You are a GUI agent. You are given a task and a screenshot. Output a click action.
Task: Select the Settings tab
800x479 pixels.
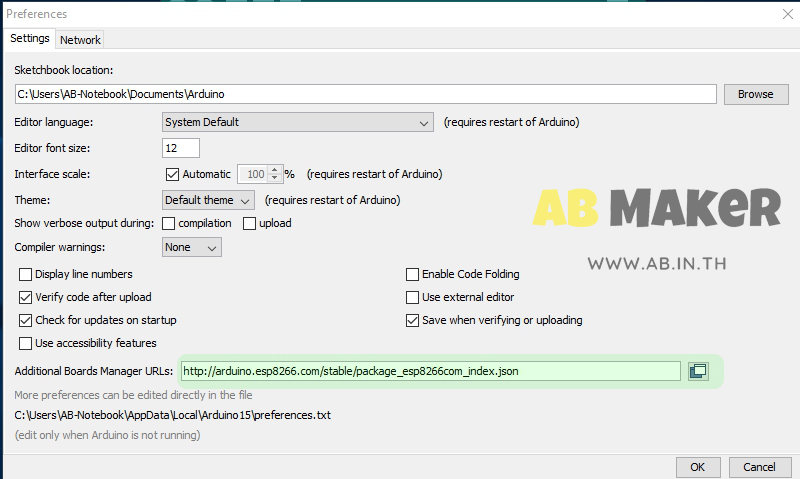click(30, 38)
